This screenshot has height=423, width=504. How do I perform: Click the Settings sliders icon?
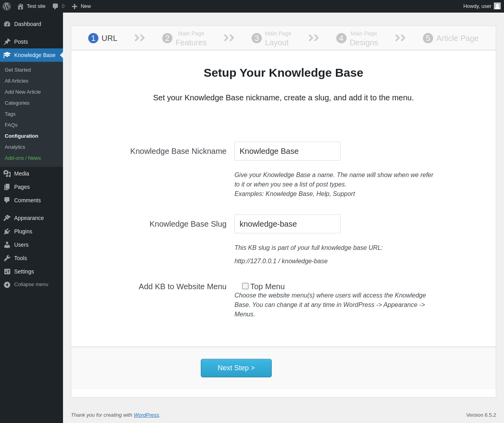7,272
